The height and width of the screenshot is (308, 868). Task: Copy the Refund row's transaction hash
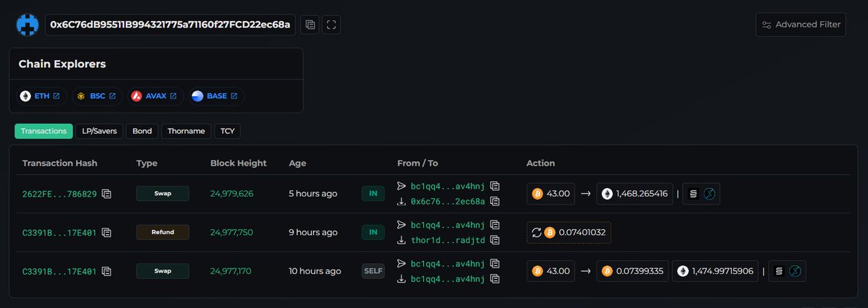tap(106, 233)
